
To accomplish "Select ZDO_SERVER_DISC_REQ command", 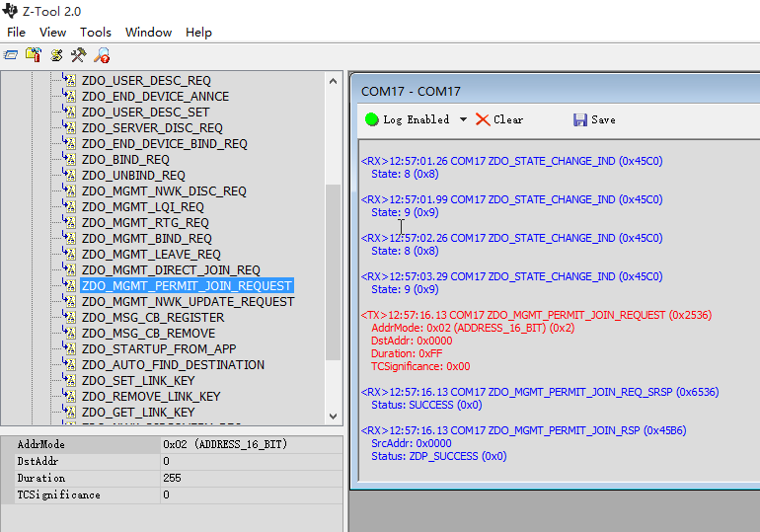I will point(152,128).
